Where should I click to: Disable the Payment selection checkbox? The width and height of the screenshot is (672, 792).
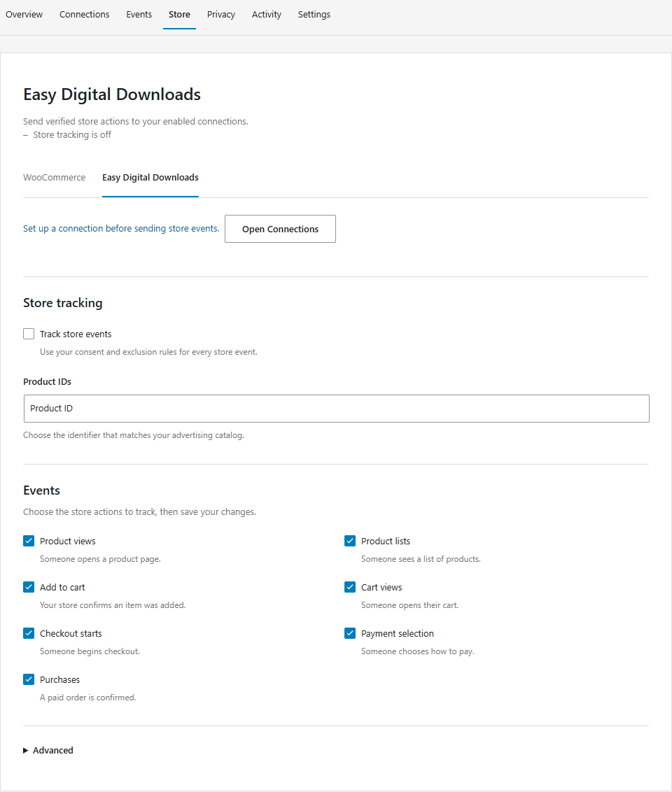349,633
